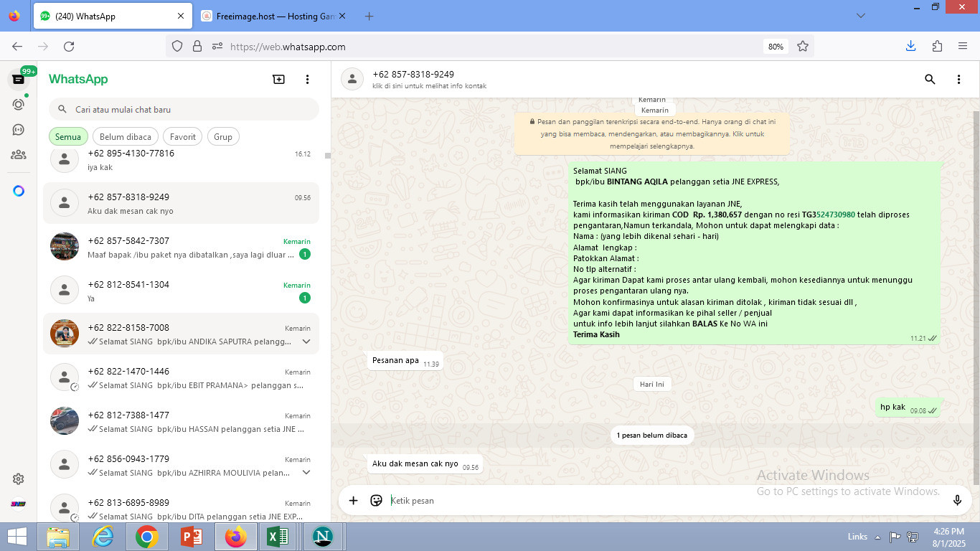Start a new chat with the plus icon
The height and width of the screenshot is (551, 980).
tap(279, 80)
